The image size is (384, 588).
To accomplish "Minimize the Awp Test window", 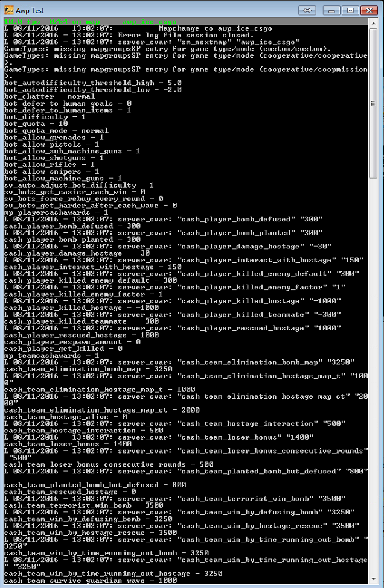I will [x=331, y=10].
